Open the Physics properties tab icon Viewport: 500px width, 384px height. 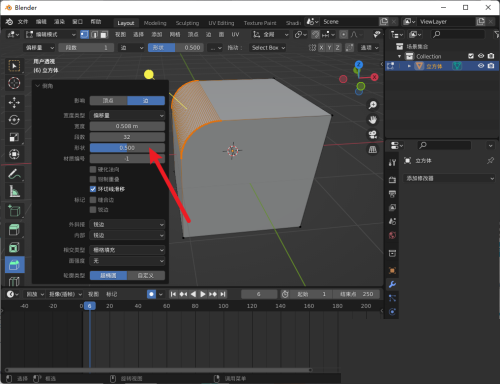[x=392, y=312]
